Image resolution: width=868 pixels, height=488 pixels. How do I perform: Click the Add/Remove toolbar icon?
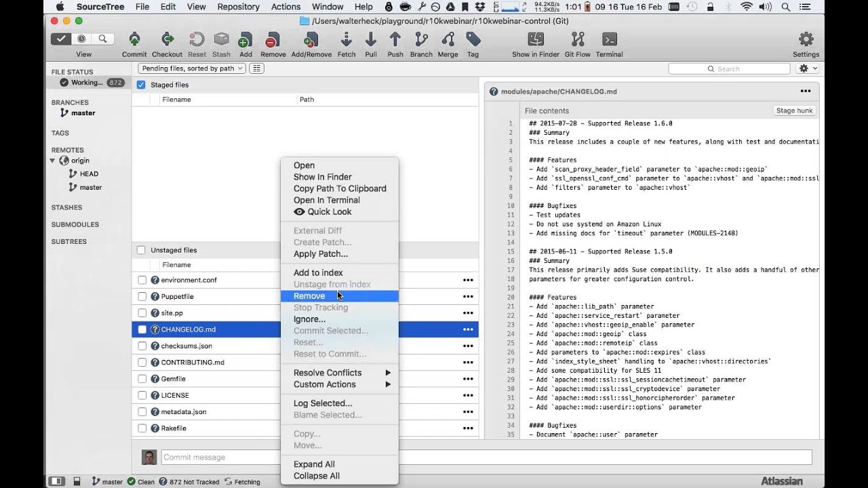click(311, 40)
